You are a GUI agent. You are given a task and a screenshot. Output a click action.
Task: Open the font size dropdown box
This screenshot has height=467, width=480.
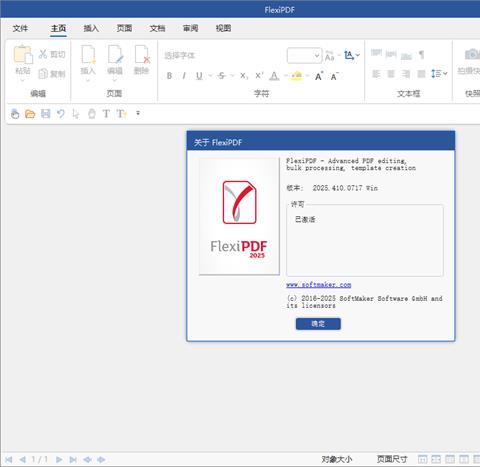click(x=304, y=55)
